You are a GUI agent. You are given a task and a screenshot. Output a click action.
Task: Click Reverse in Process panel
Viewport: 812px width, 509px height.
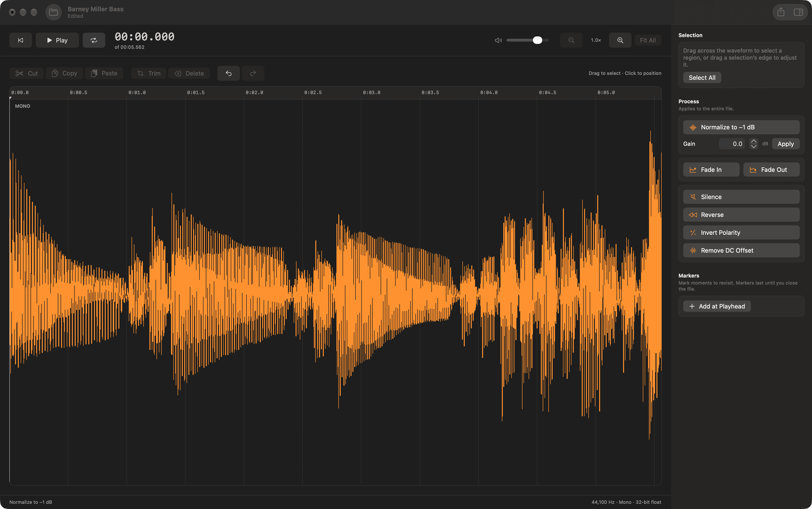(741, 215)
